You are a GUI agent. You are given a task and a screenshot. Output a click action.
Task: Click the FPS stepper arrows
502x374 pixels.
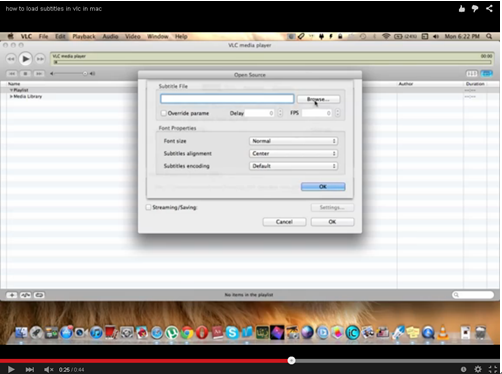point(338,113)
